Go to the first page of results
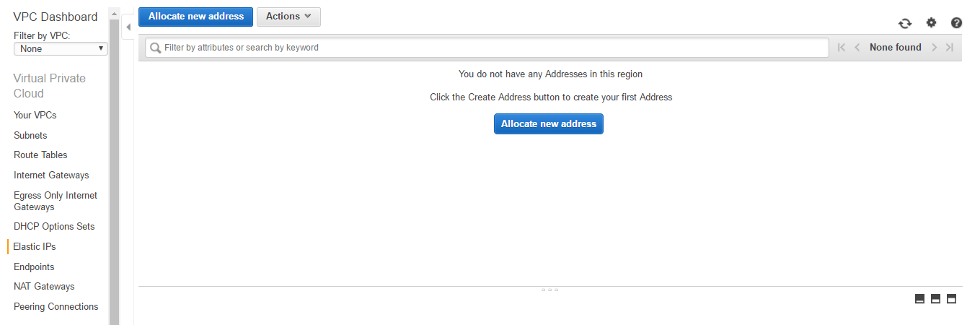 [x=841, y=48]
